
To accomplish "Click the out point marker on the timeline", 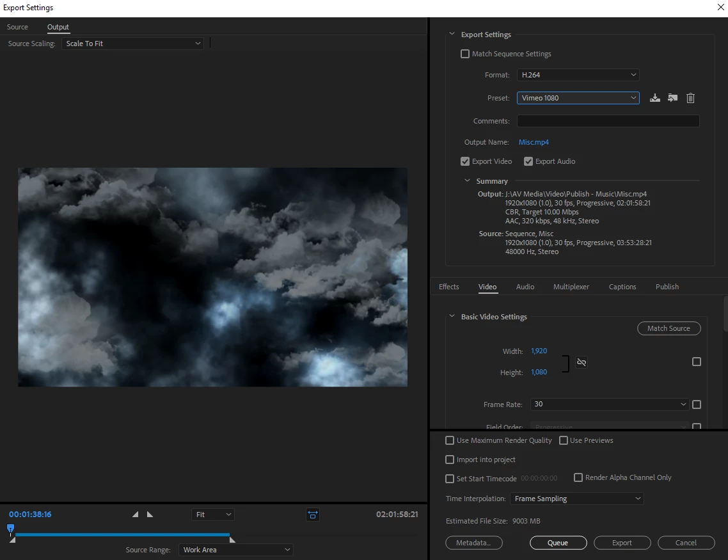I will (x=232, y=540).
